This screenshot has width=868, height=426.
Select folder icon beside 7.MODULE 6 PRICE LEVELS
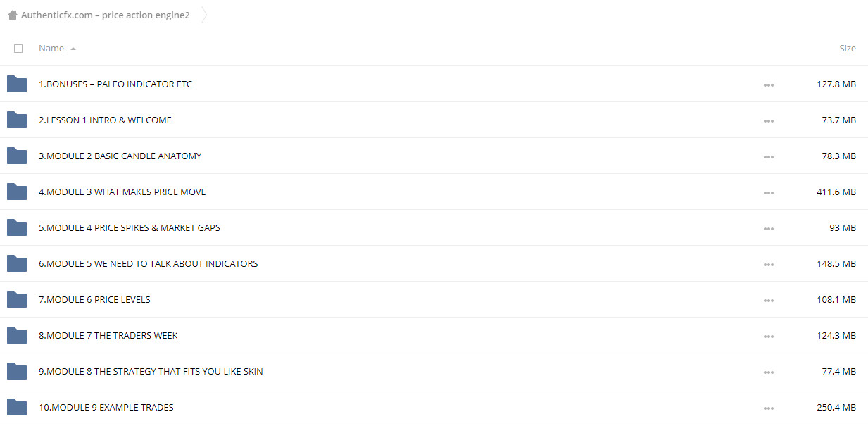click(x=17, y=299)
